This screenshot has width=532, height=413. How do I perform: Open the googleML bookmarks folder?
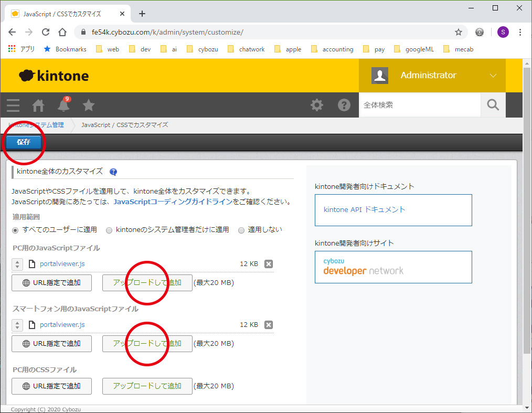coord(413,49)
